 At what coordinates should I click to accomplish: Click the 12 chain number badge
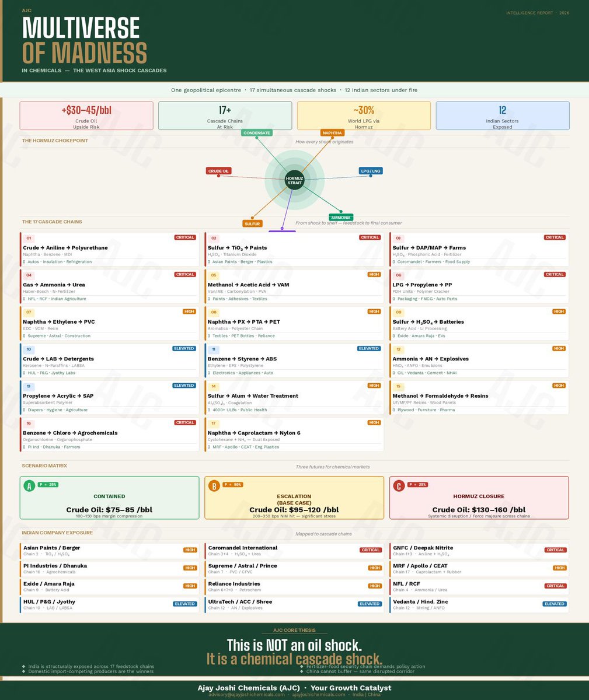click(x=399, y=349)
